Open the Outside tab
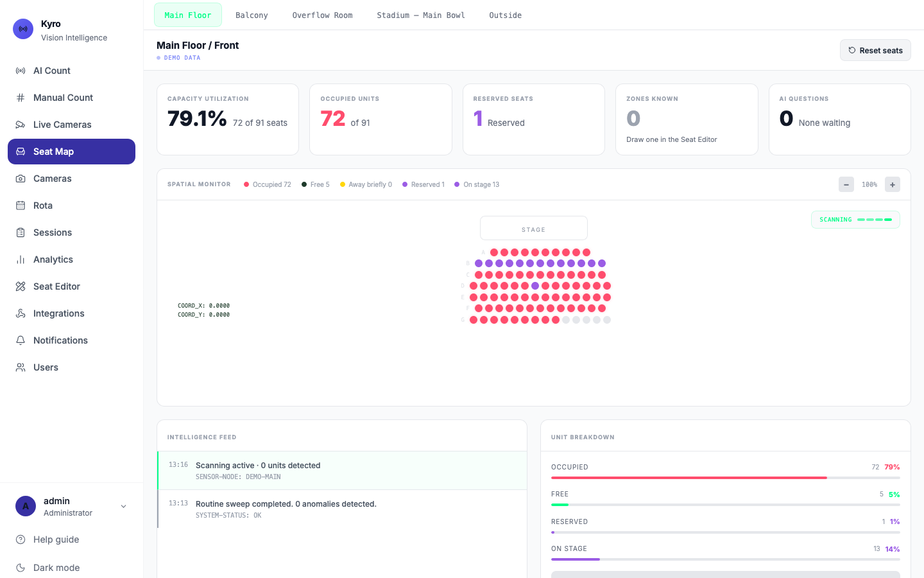This screenshot has width=924, height=578. click(x=506, y=15)
